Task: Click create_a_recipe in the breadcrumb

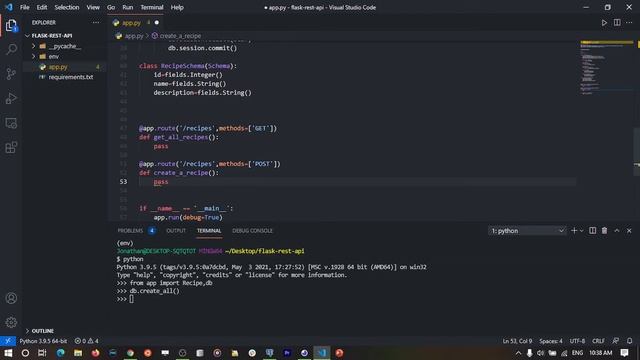Action: (x=180, y=36)
